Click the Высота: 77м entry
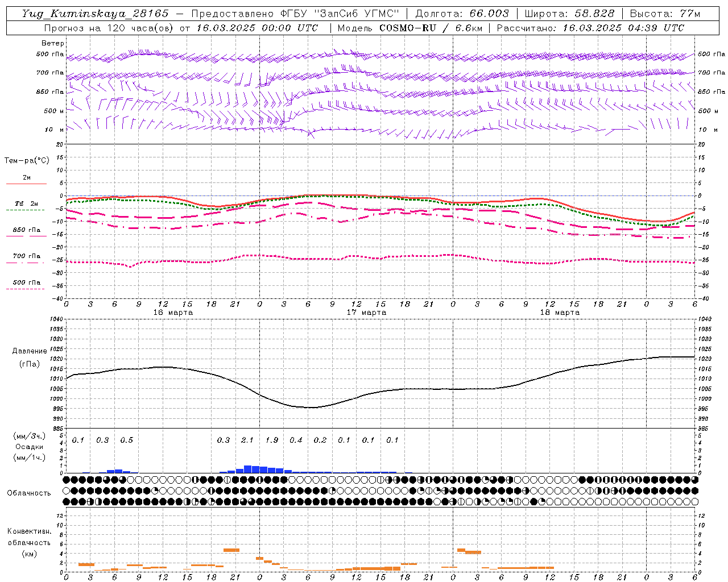This screenshot has height=582, width=728. tap(665, 14)
